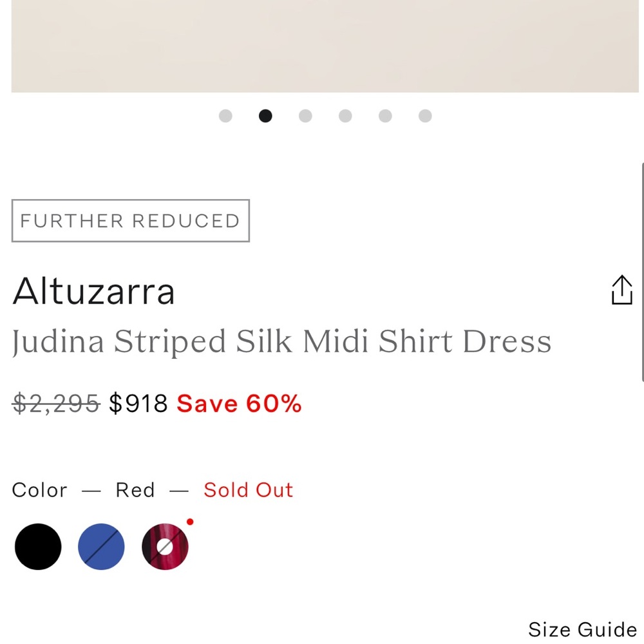Tap the last carousel dot
The image size is (644, 644).
point(425,116)
